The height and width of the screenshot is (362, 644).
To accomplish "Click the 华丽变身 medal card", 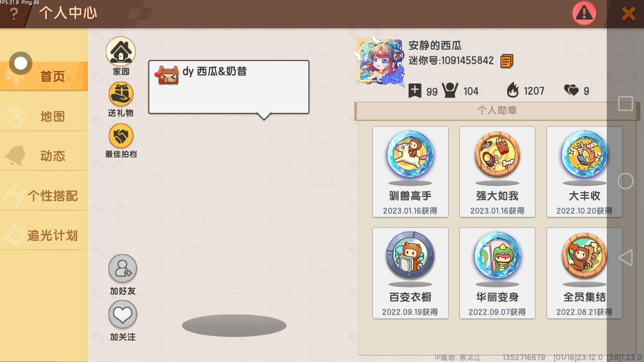I will [x=497, y=273].
